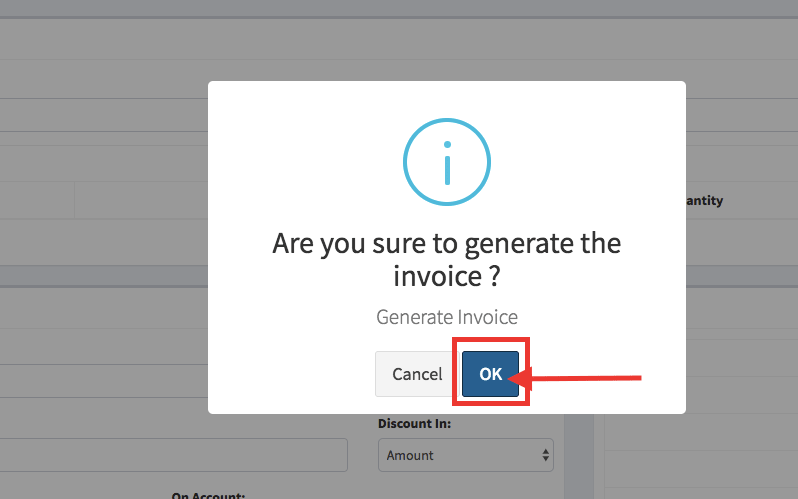This screenshot has width=798, height=499.
Task: Click the On Account: label
Action: pyautogui.click(x=208, y=495)
